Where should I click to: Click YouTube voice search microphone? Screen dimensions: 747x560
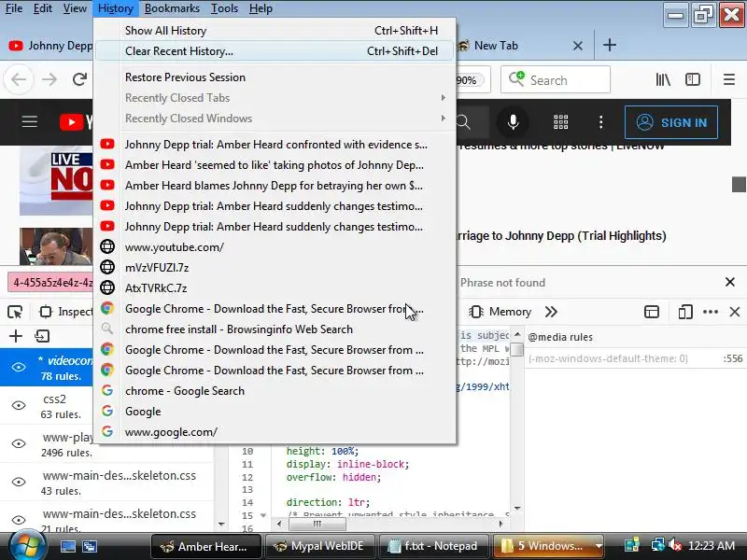[x=513, y=122]
